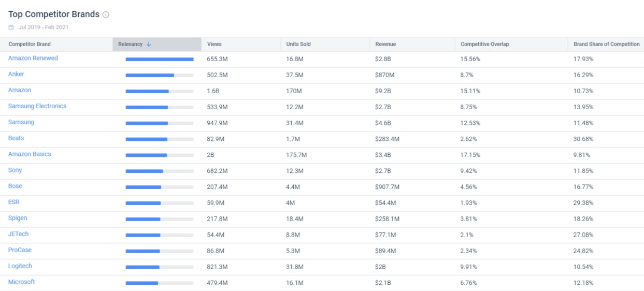This screenshot has width=644, height=291.
Task: Sort by the Units Sold column
Action: point(298,45)
